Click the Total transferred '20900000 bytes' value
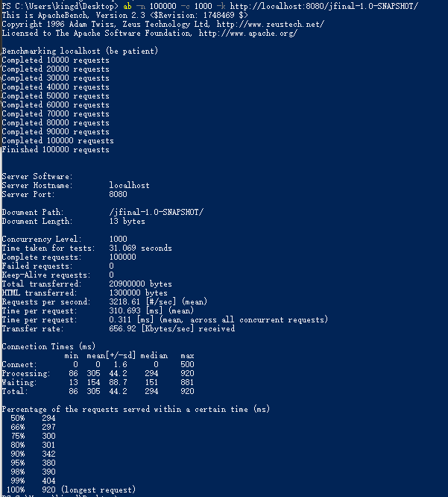The width and height of the screenshot is (448, 497). click(x=140, y=284)
